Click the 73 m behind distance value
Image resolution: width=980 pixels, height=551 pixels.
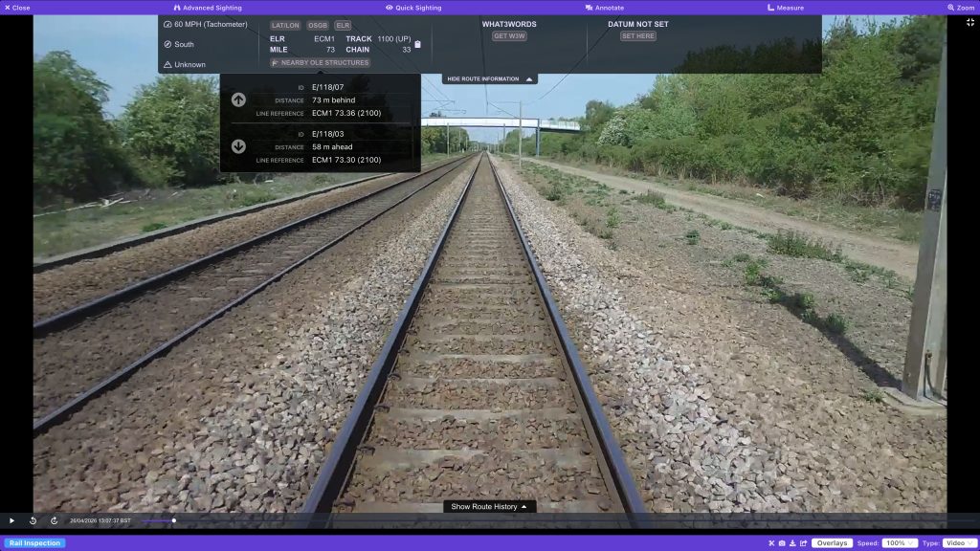click(334, 99)
